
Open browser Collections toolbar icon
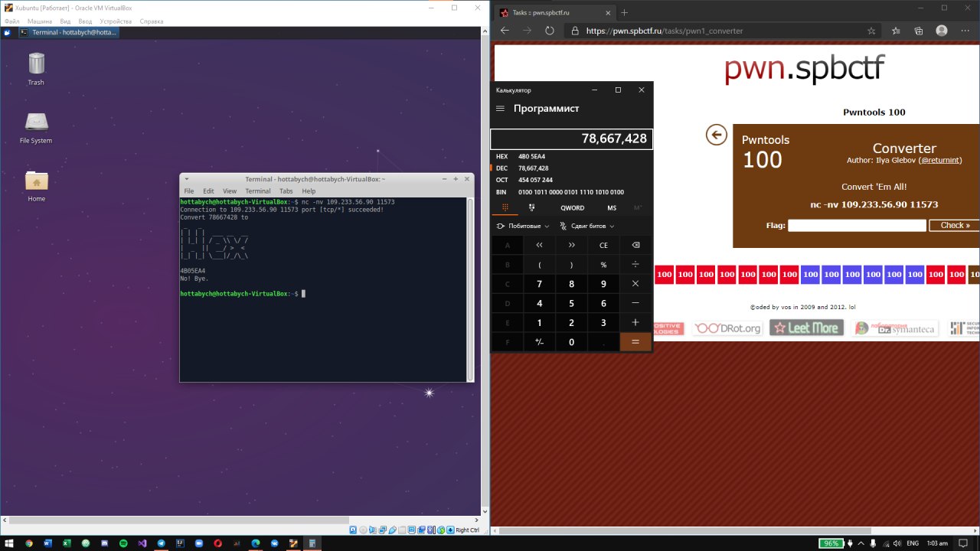pos(919,31)
